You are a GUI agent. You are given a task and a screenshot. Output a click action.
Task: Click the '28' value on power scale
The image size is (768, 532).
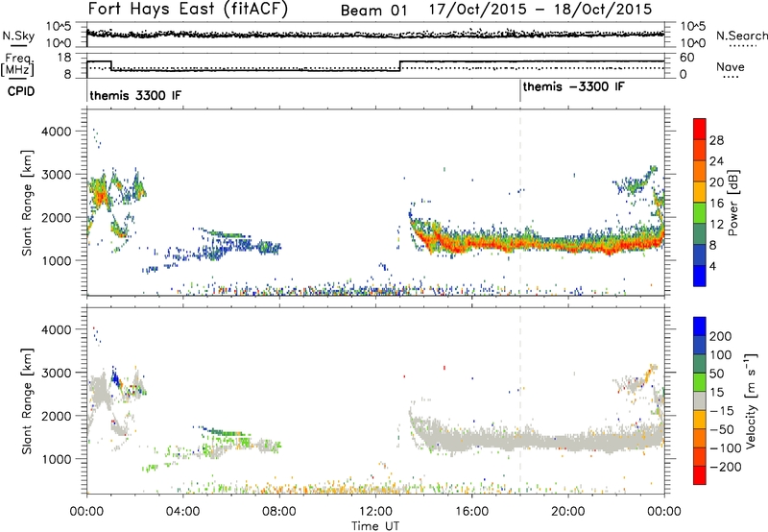pos(716,140)
